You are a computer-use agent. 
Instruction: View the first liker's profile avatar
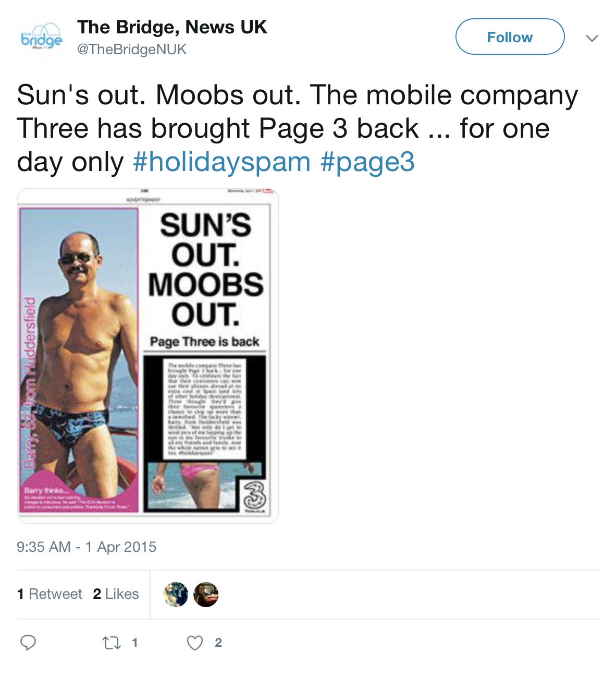(176, 595)
